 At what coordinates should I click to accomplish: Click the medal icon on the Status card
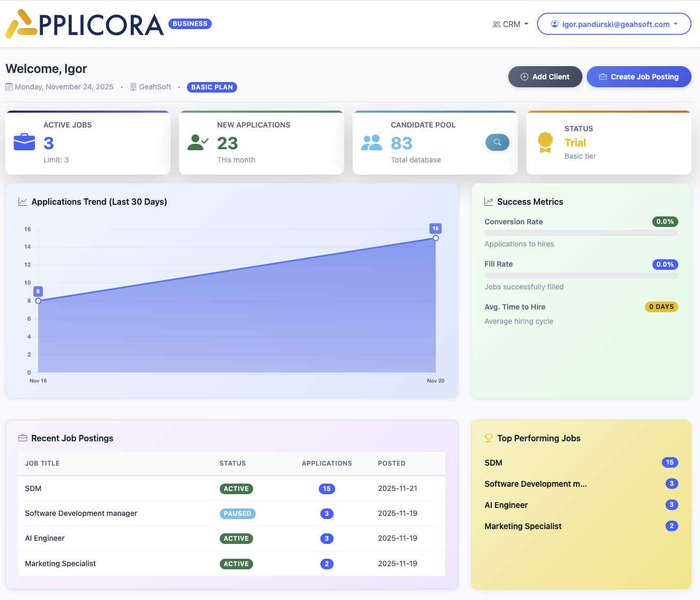coord(545,142)
